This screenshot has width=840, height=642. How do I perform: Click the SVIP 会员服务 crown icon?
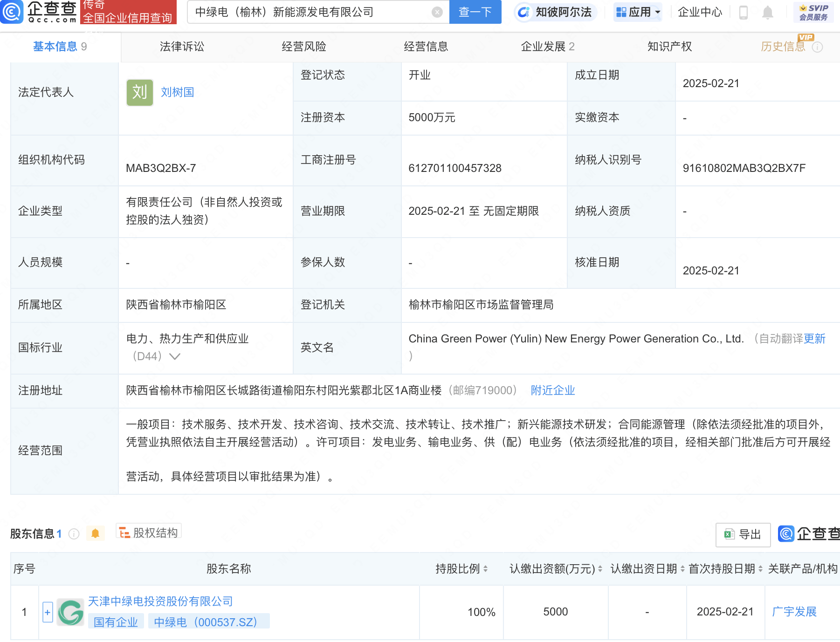[803, 7]
